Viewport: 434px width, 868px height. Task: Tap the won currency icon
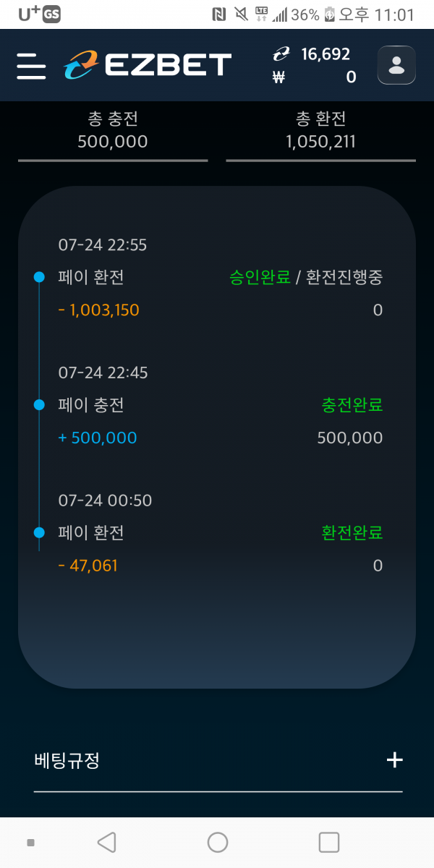click(279, 77)
